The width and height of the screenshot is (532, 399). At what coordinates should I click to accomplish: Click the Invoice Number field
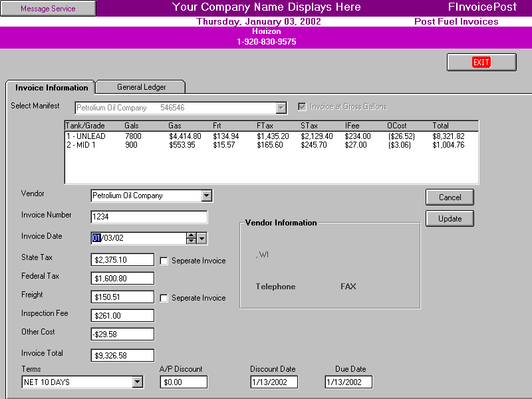(149, 217)
